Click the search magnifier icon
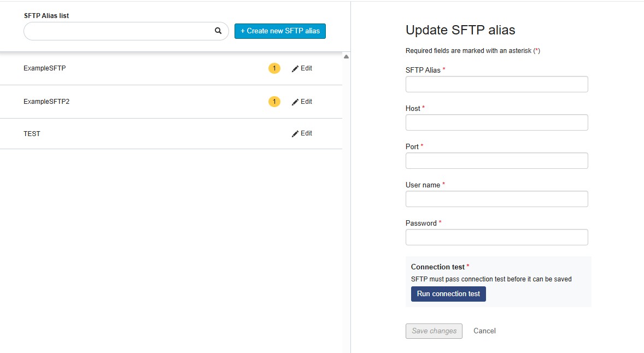644x353 pixels. pyautogui.click(x=218, y=31)
